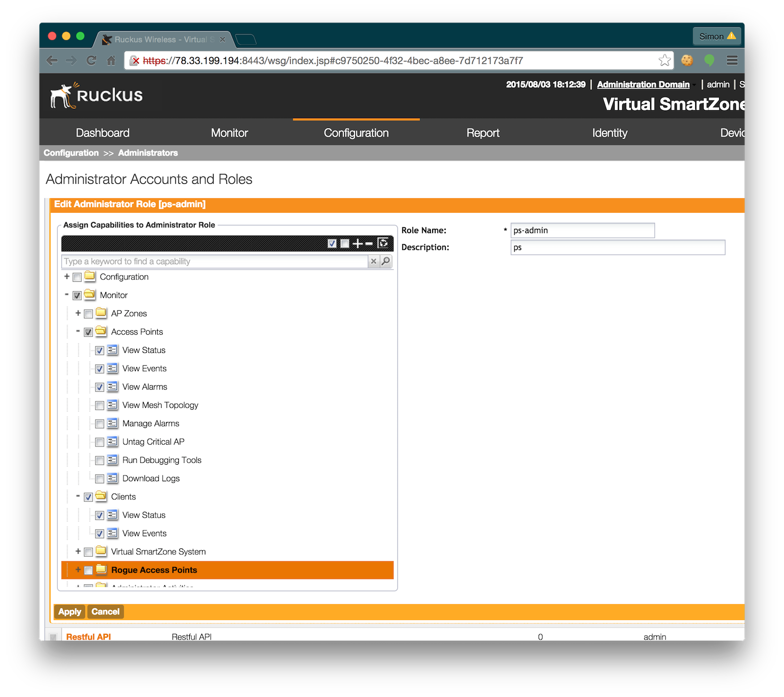Click the Administration Domain link
Screen dimensions: 784x697
pyautogui.click(x=643, y=84)
